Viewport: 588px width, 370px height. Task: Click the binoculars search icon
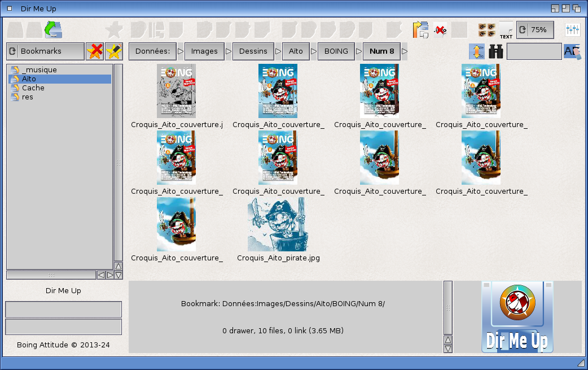(x=496, y=51)
